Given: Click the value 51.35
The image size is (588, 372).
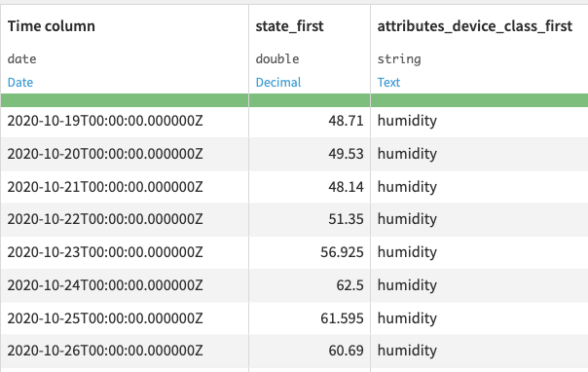Looking at the screenshot, I should [346, 219].
